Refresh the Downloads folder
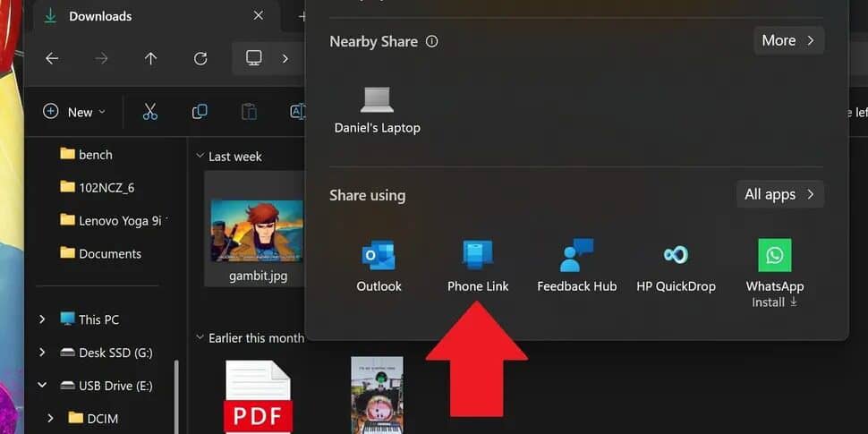 [200, 58]
